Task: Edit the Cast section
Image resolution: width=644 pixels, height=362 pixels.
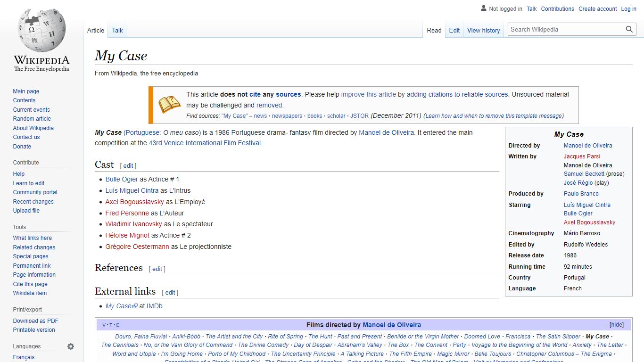Action: 128,166
